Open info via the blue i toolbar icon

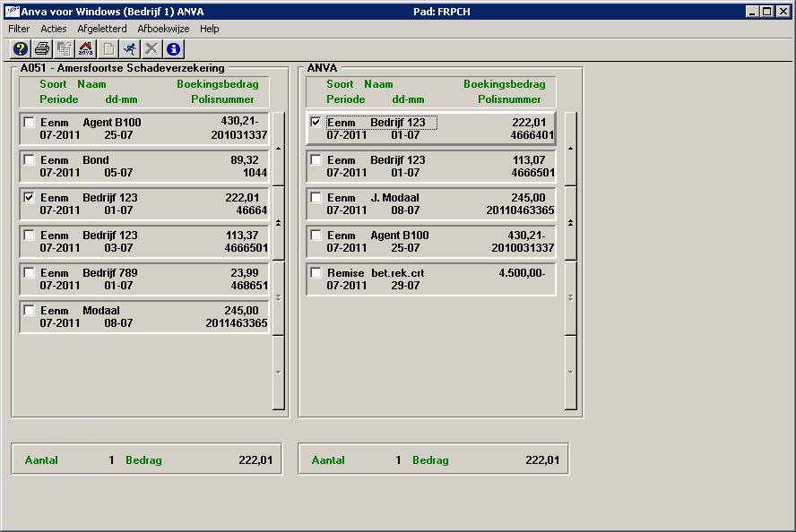(x=175, y=48)
